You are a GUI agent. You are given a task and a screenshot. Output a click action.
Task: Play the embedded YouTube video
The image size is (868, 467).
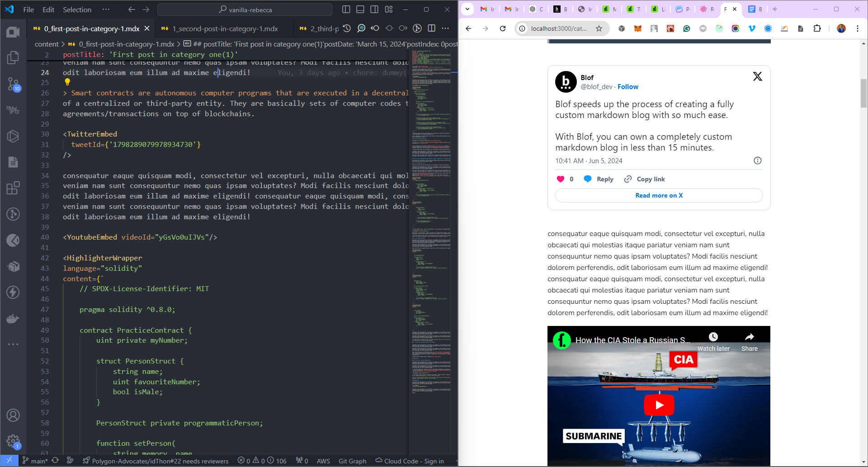coord(659,405)
